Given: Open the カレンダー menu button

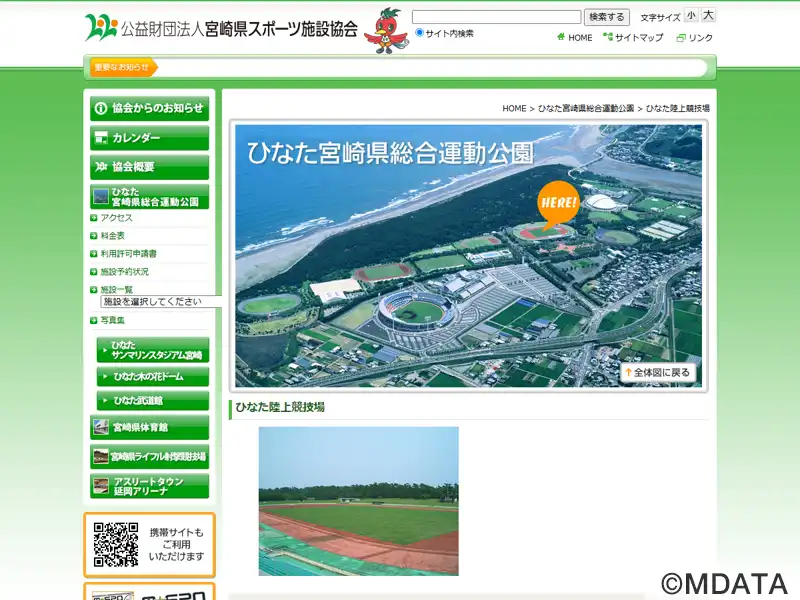Looking at the screenshot, I should [149, 138].
